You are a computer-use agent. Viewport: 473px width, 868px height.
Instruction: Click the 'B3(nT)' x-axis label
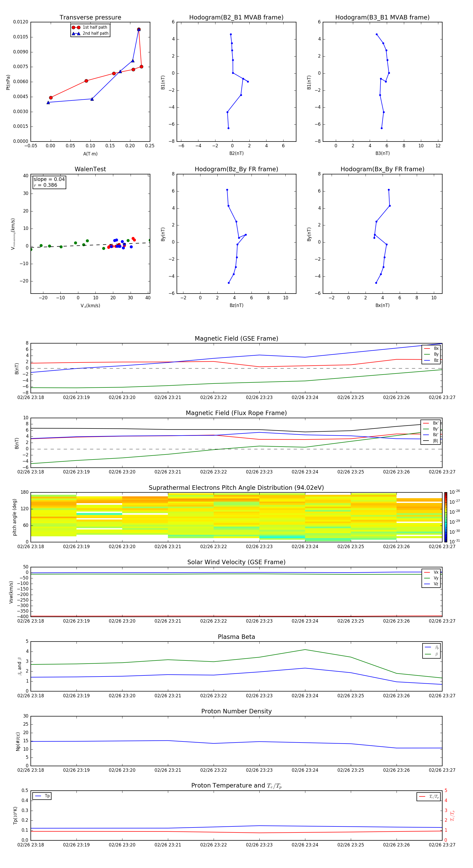coord(382,153)
